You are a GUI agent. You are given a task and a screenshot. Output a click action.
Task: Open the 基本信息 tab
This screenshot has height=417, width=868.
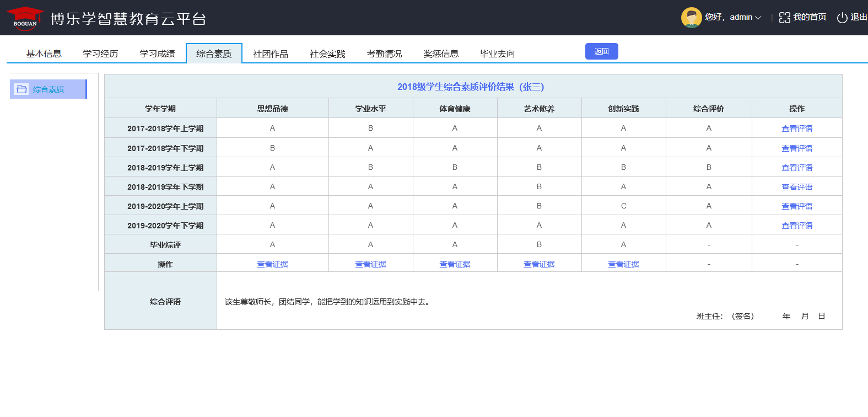click(x=44, y=54)
